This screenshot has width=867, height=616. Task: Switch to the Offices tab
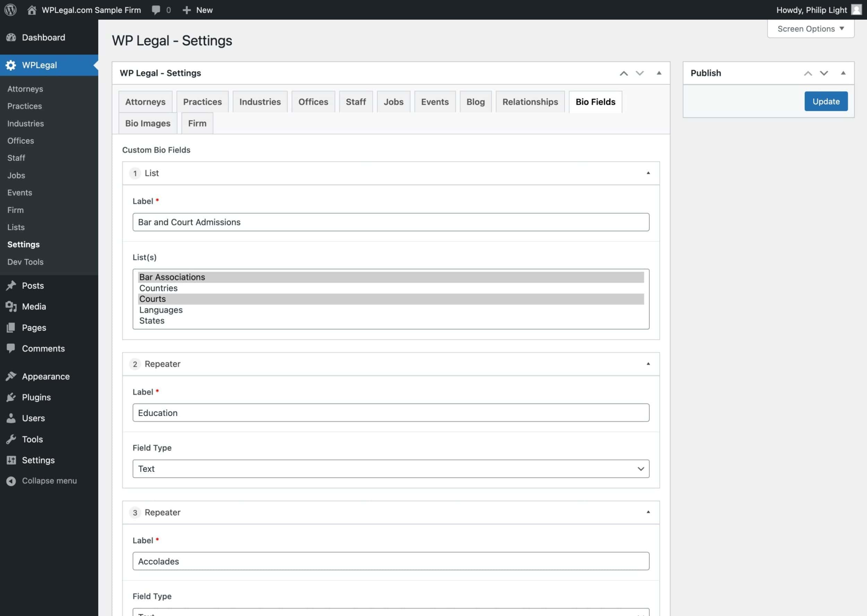313,102
